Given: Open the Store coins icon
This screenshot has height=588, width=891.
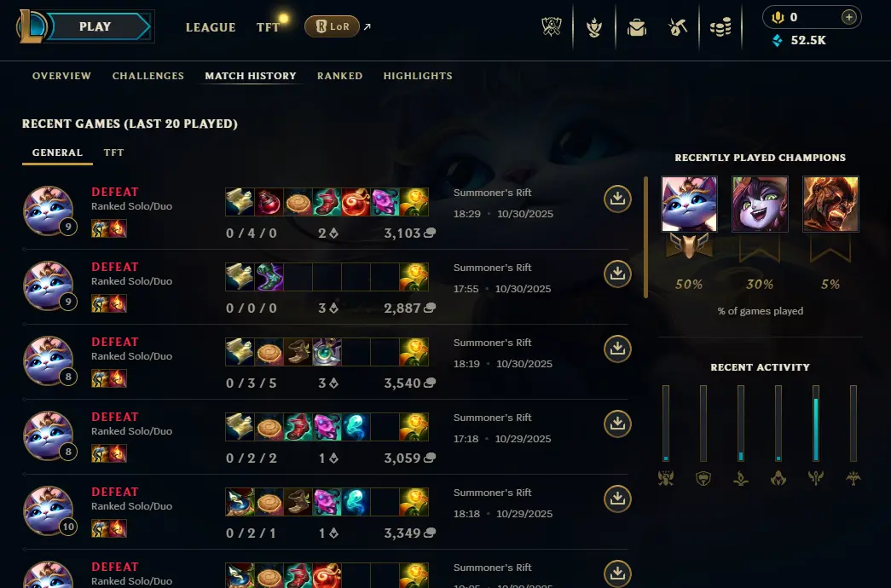Looking at the screenshot, I should [720, 26].
